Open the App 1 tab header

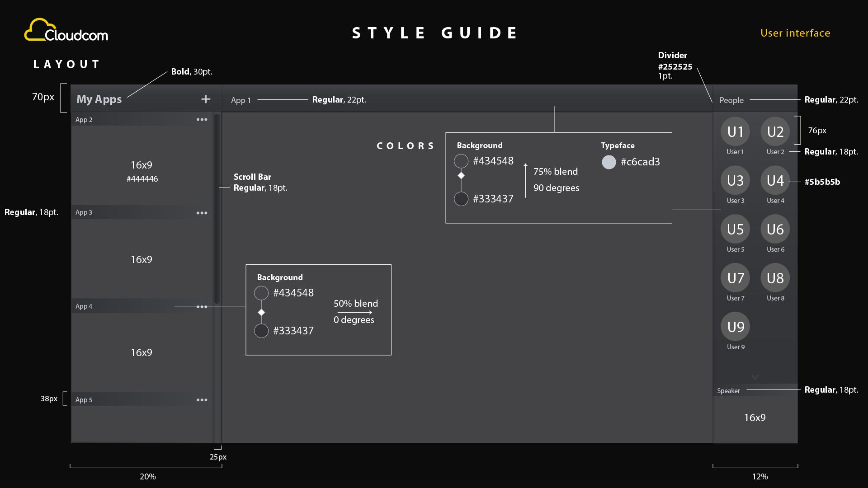click(241, 100)
